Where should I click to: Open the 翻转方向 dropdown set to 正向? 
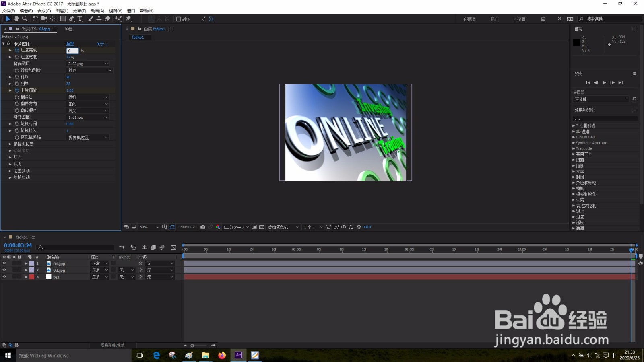(88, 104)
